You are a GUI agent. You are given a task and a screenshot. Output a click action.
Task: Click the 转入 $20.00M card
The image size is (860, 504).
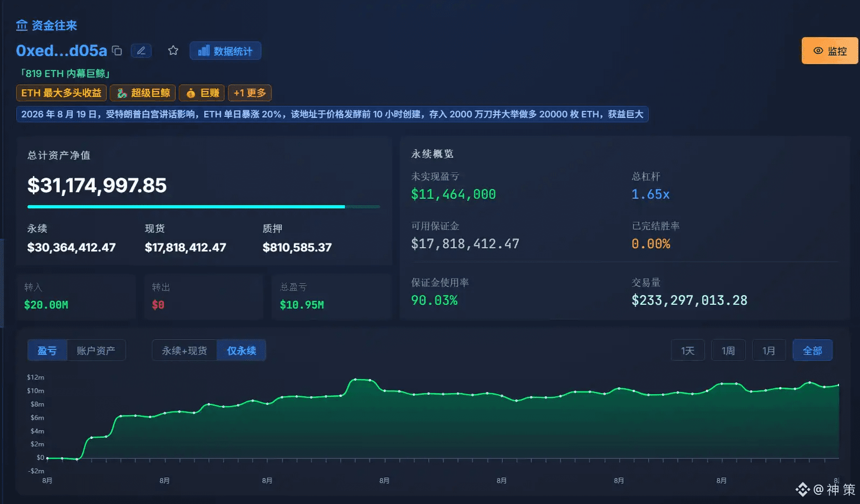click(76, 297)
